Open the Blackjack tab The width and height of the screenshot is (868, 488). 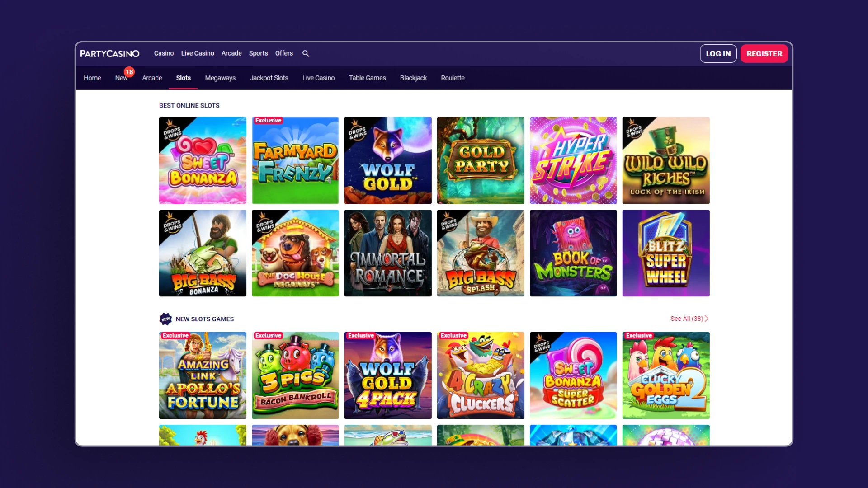(413, 78)
